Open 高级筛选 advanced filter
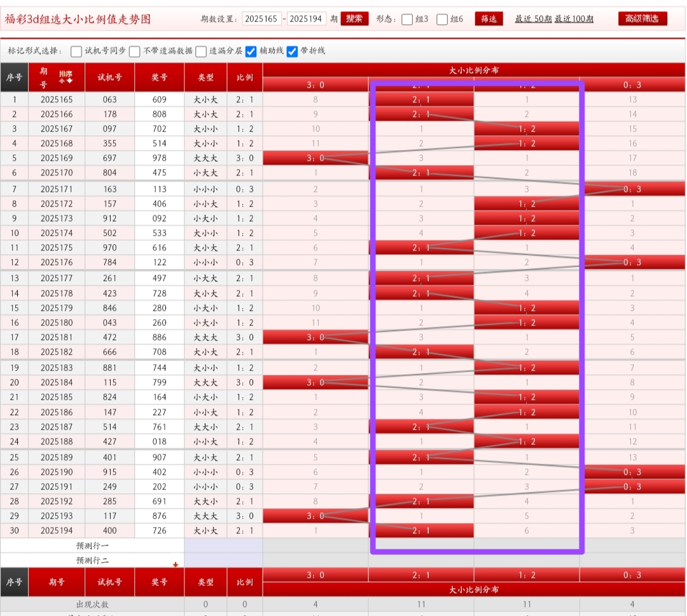 [x=642, y=18]
